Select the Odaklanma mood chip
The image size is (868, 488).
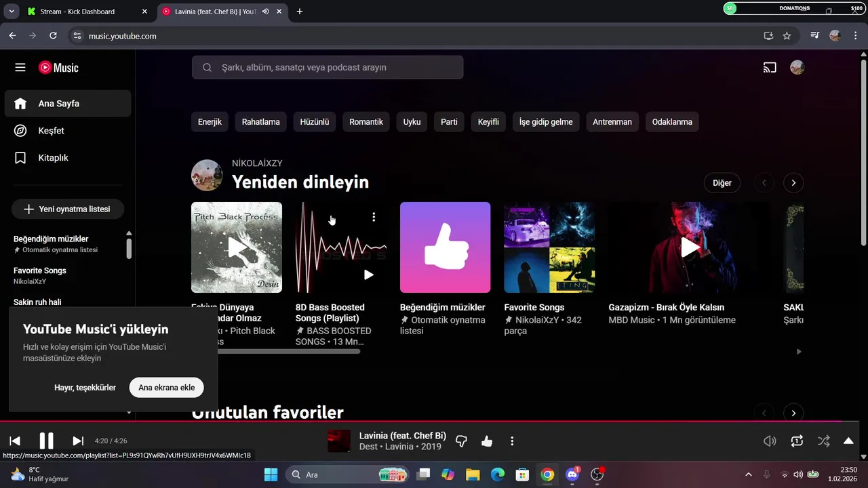pyautogui.click(x=672, y=122)
